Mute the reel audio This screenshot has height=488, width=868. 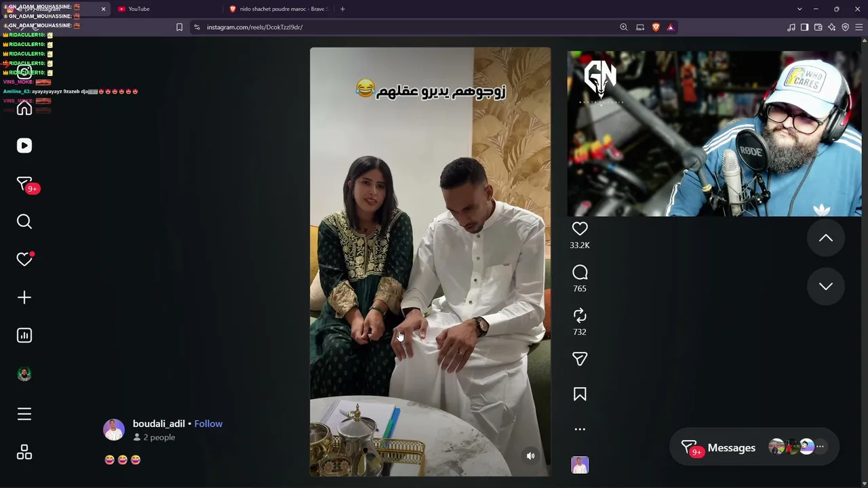click(x=531, y=456)
